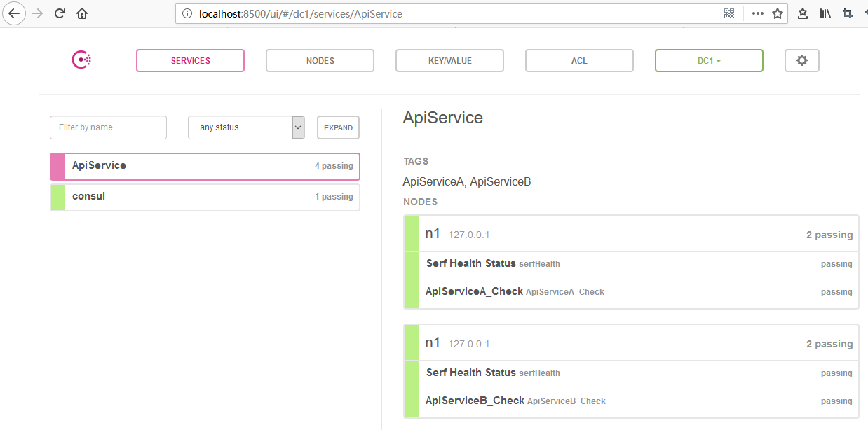The height and width of the screenshot is (430, 868).
Task: Reload the page with refresh icon
Action: [x=60, y=13]
